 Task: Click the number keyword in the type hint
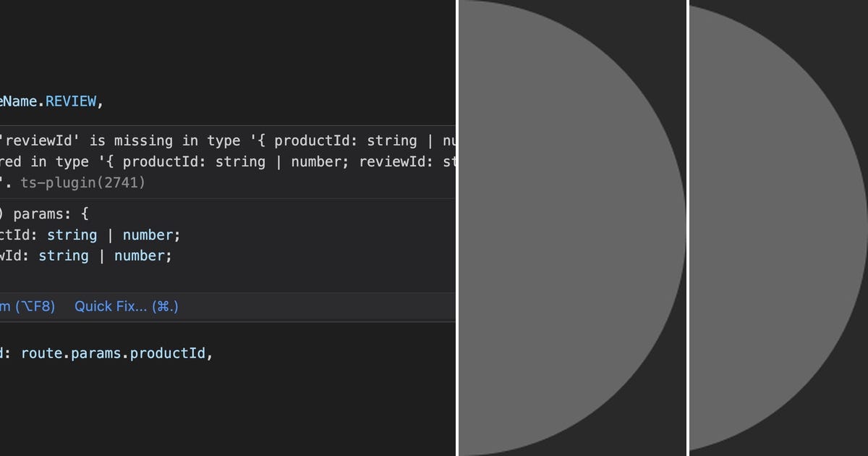[x=148, y=235]
